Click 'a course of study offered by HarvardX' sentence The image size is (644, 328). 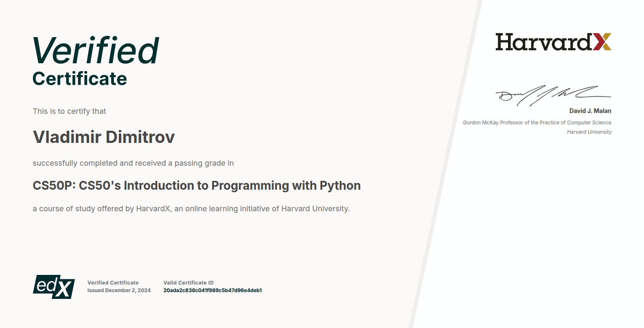191,209
